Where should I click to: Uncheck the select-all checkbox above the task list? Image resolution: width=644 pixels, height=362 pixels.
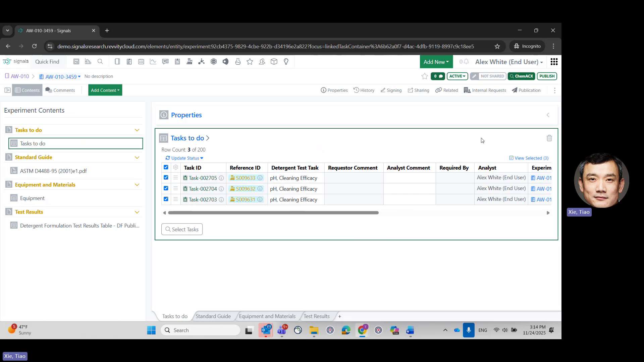(166, 167)
